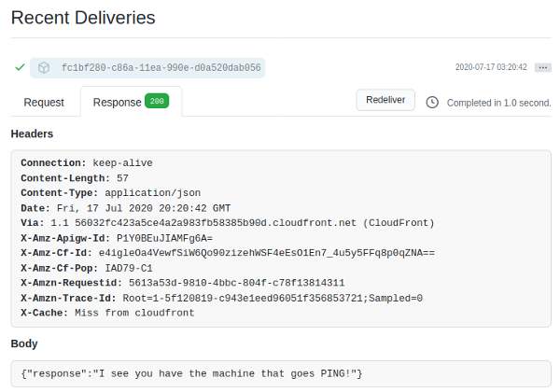The height and width of the screenshot is (392, 560).
Task: Click the X-Cache Miss from cloudfront line
Action: point(107,313)
